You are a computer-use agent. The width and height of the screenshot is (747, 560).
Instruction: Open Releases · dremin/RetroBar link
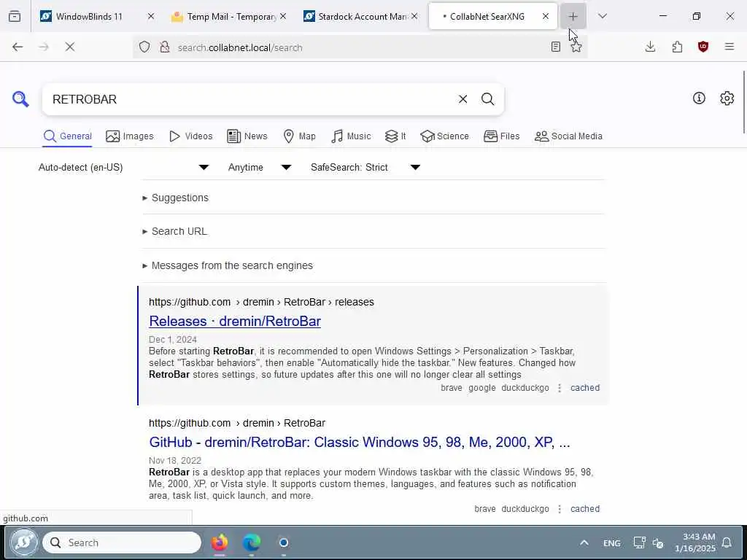tap(235, 322)
